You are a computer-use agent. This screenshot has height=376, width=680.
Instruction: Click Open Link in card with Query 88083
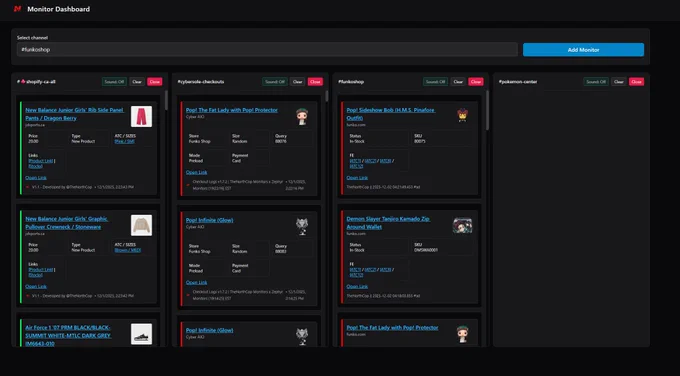tap(196, 283)
